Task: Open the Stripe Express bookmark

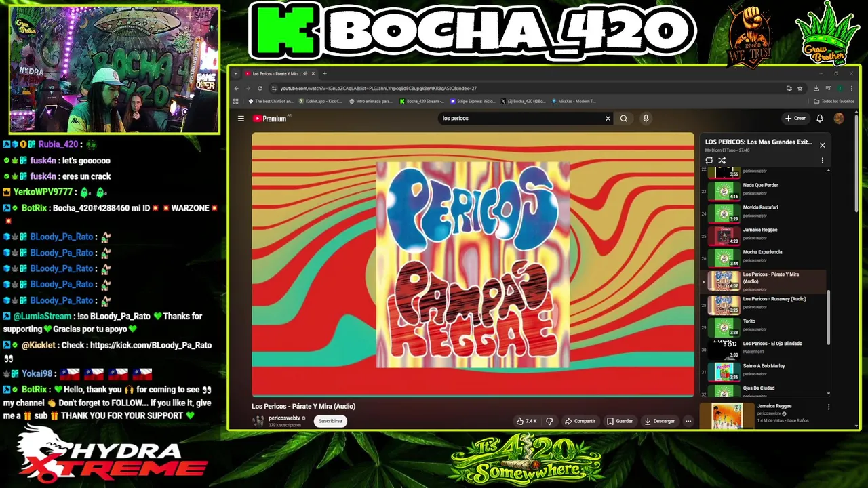Action: click(473, 101)
